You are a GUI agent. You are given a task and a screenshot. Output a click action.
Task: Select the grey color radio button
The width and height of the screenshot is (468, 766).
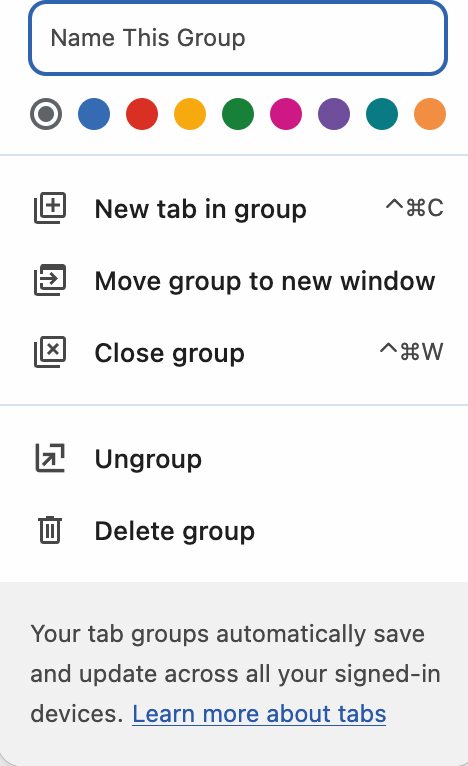click(46, 114)
